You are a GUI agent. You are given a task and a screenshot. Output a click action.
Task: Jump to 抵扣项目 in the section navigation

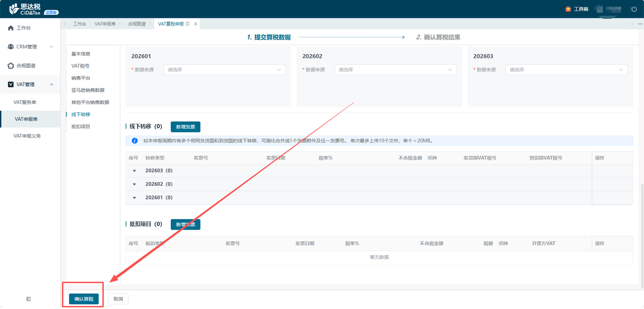pyautogui.click(x=80, y=127)
